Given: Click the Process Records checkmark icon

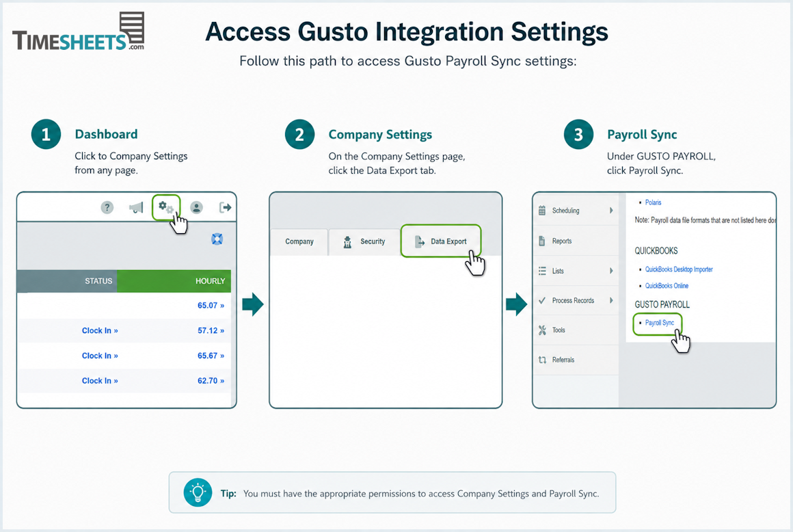Looking at the screenshot, I should point(542,300).
